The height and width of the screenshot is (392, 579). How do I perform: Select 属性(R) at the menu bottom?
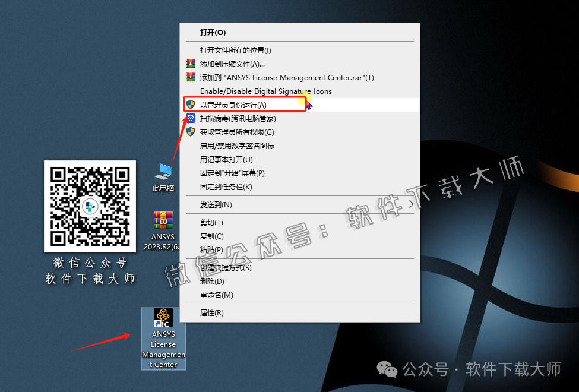pos(213,312)
